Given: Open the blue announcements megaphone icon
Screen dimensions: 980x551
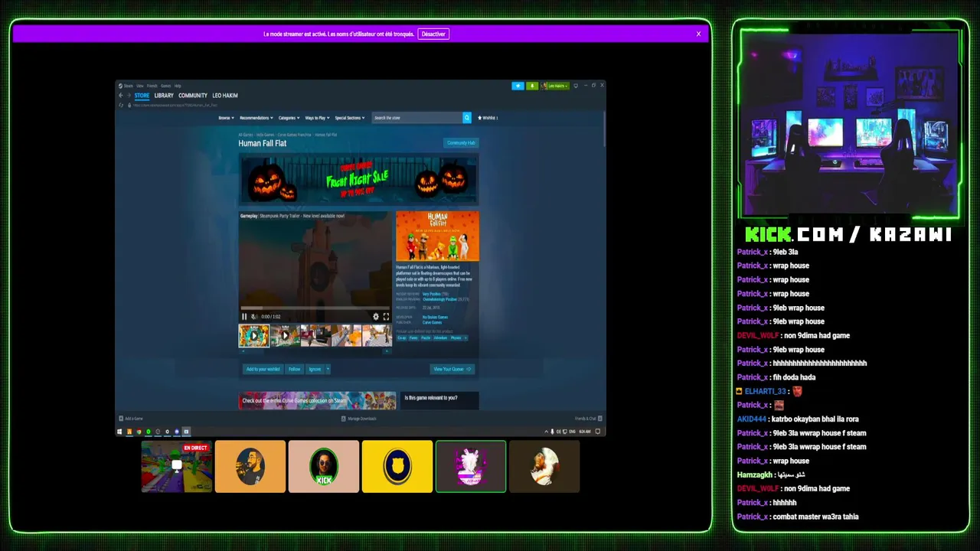Looking at the screenshot, I should (x=518, y=86).
